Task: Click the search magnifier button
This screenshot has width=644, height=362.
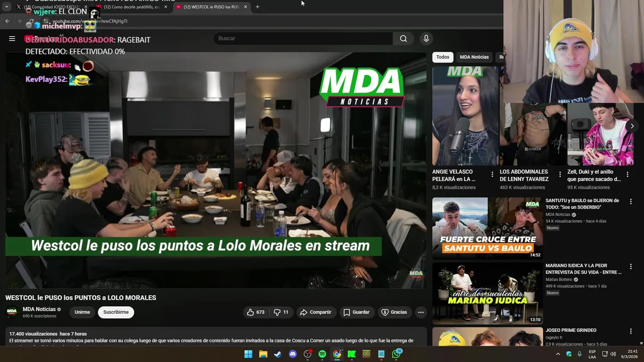Action: pyautogui.click(x=404, y=38)
